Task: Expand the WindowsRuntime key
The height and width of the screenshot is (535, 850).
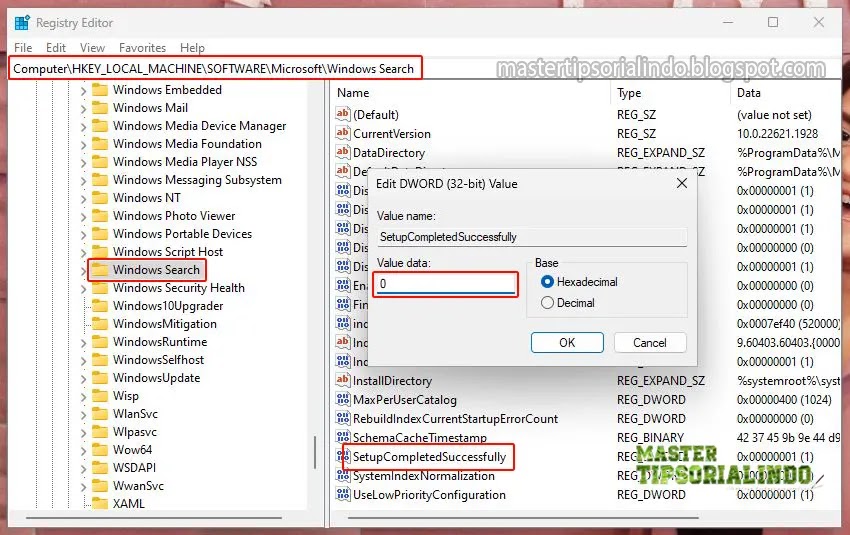Action: pyautogui.click(x=83, y=343)
